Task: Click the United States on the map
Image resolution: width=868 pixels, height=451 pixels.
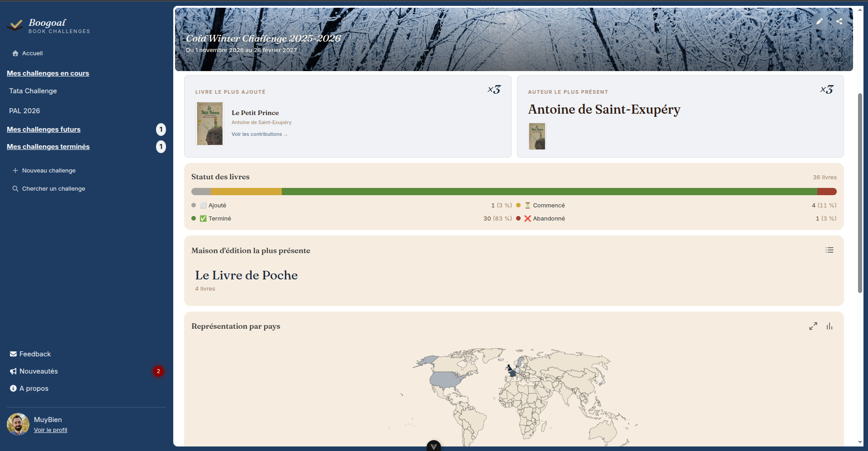Action: 445,379
